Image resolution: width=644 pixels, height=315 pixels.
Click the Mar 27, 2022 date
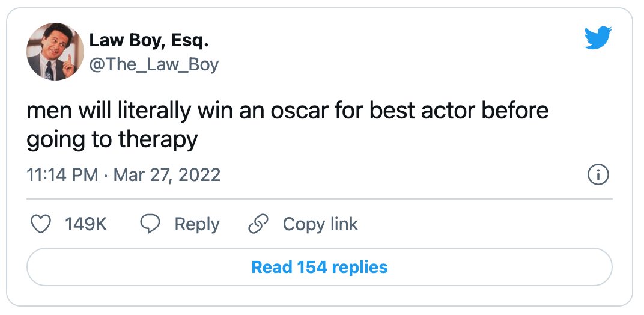click(x=167, y=175)
